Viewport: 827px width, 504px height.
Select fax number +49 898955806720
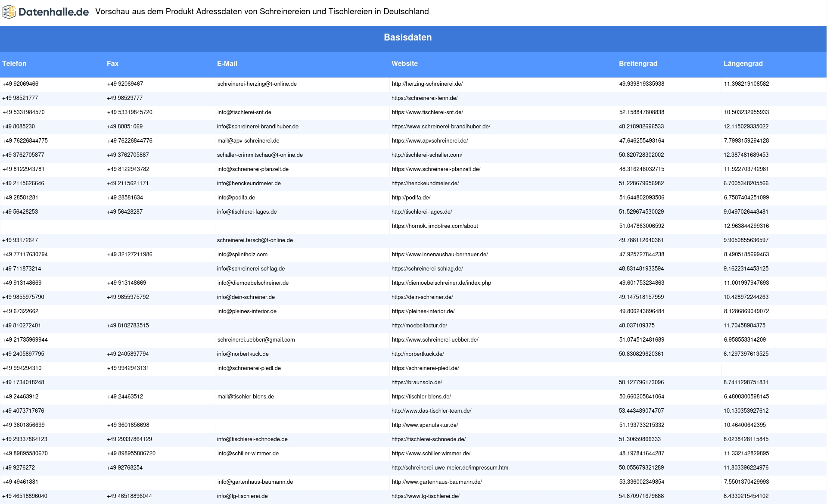click(x=131, y=454)
